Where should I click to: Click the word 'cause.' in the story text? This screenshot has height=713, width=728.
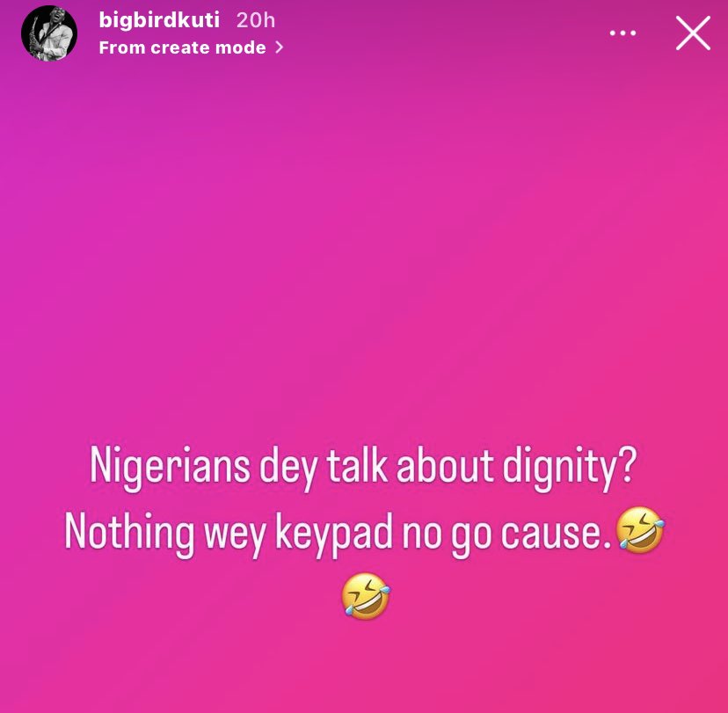[556, 534]
